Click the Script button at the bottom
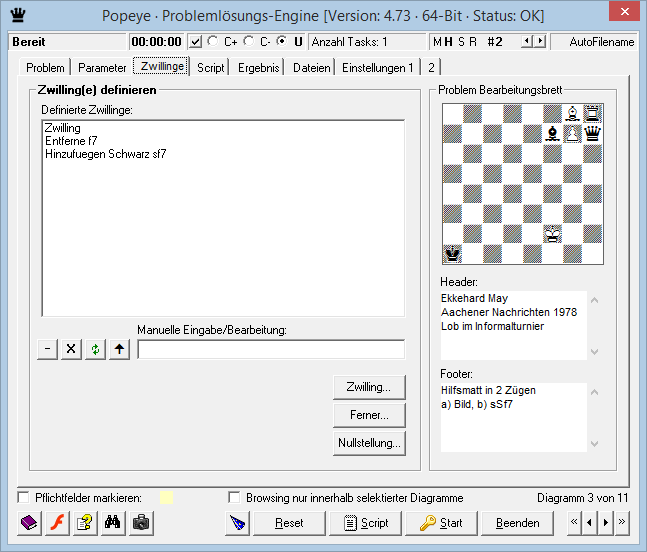 tap(365, 523)
